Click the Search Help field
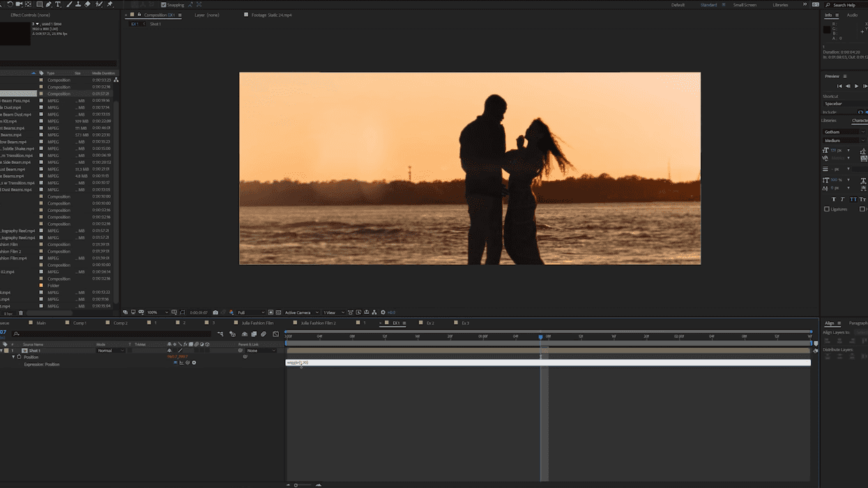The width and height of the screenshot is (868, 488). point(844,5)
